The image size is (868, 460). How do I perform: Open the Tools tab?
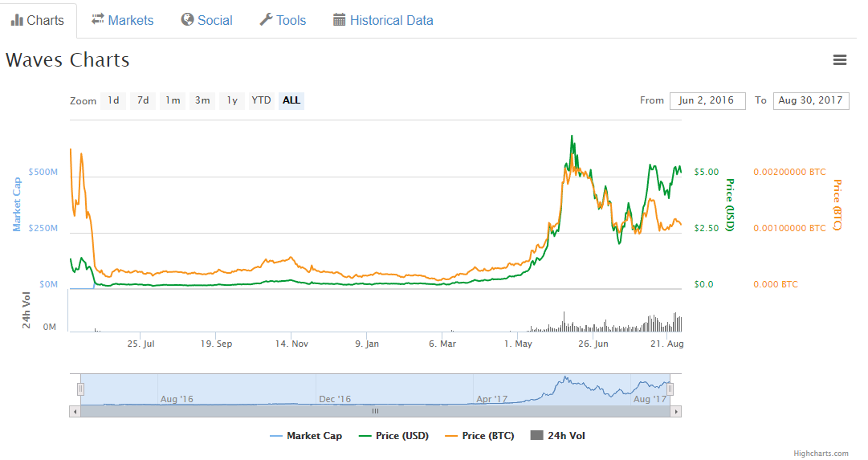pyautogui.click(x=283, y=21)
